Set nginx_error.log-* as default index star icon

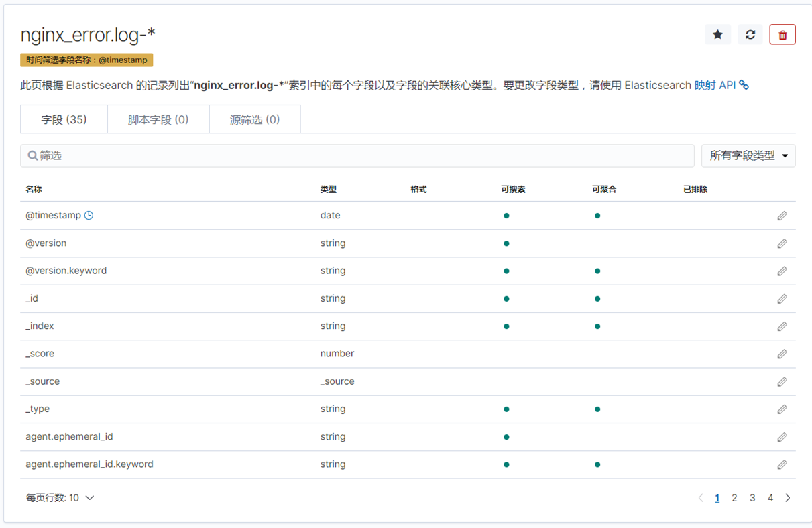pos(717,35)
